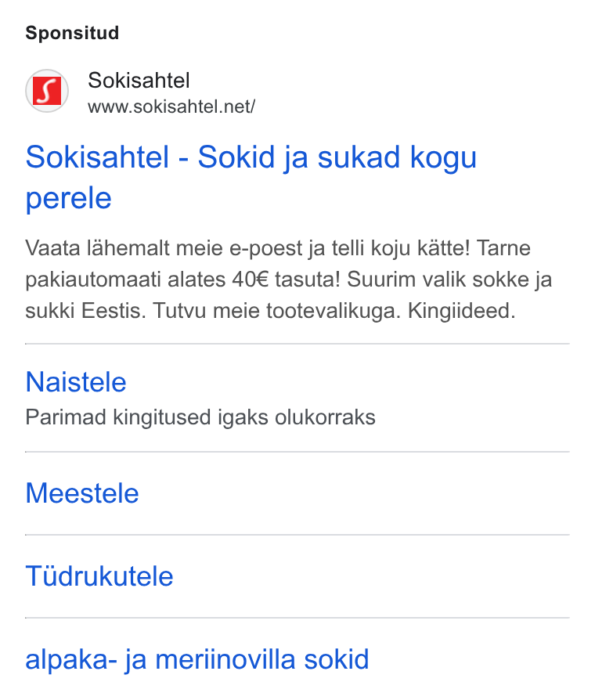
Task: Open the Sokisahtel site name above URL
Action: pos(139,81)
